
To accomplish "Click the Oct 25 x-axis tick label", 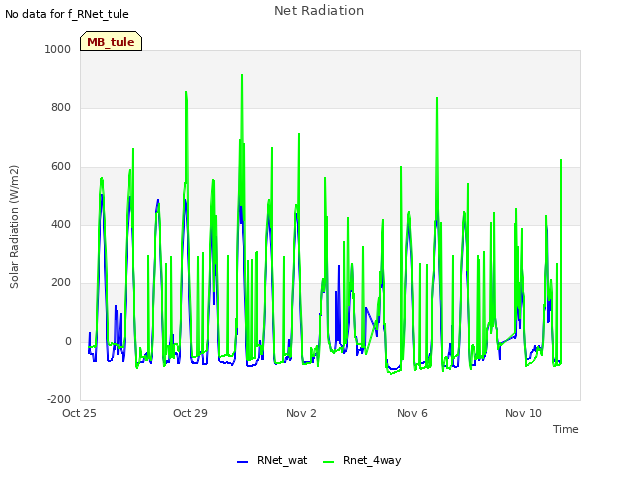I will (x=79, y=413).
